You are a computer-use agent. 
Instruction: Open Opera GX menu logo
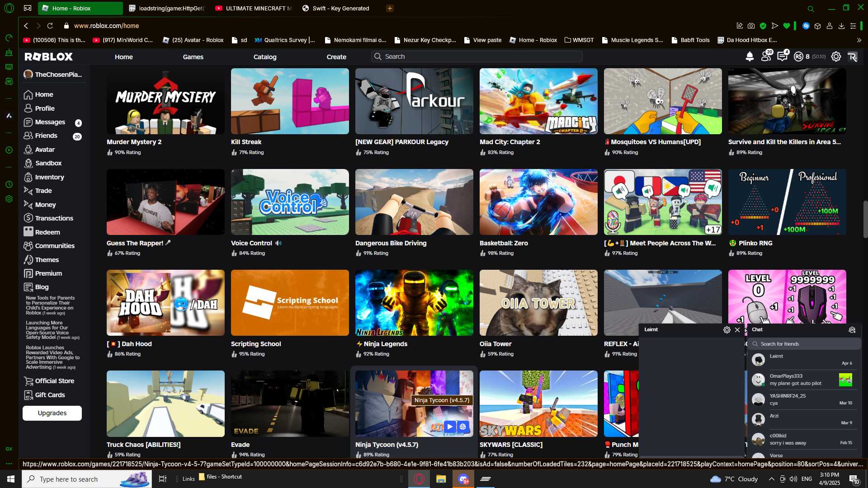click(9, 8)
